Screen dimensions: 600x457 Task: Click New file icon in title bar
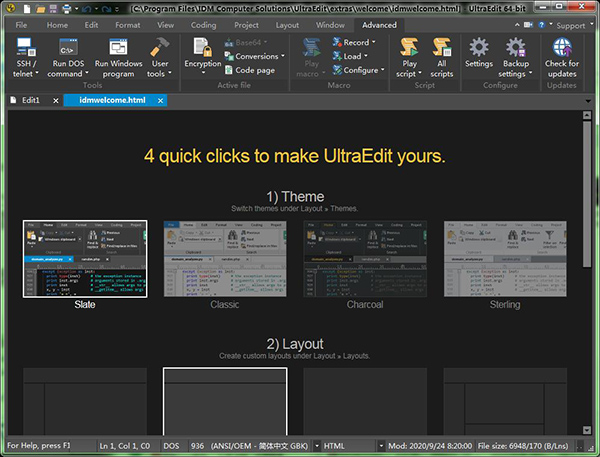[x=26, y=8]
